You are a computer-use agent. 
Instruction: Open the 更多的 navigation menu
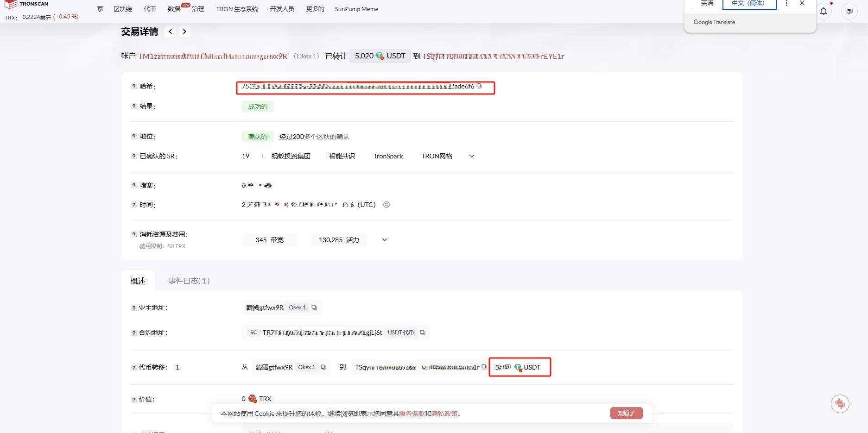click(315, 9)
